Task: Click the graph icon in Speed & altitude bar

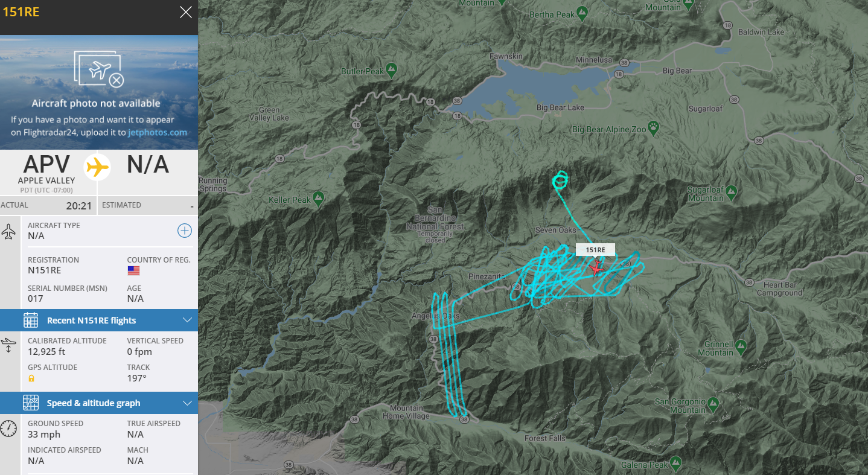Action: pos(31,403)
